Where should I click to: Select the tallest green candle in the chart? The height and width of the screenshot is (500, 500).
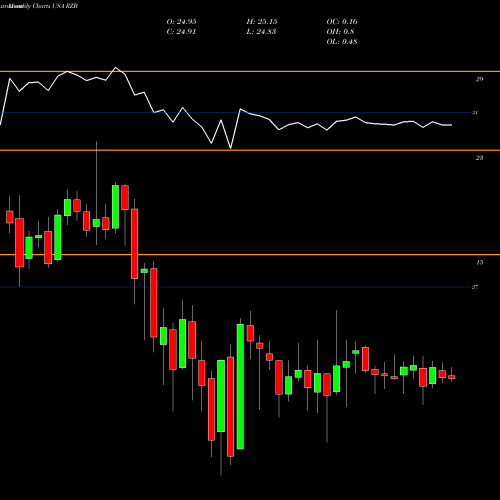point(240,386)
